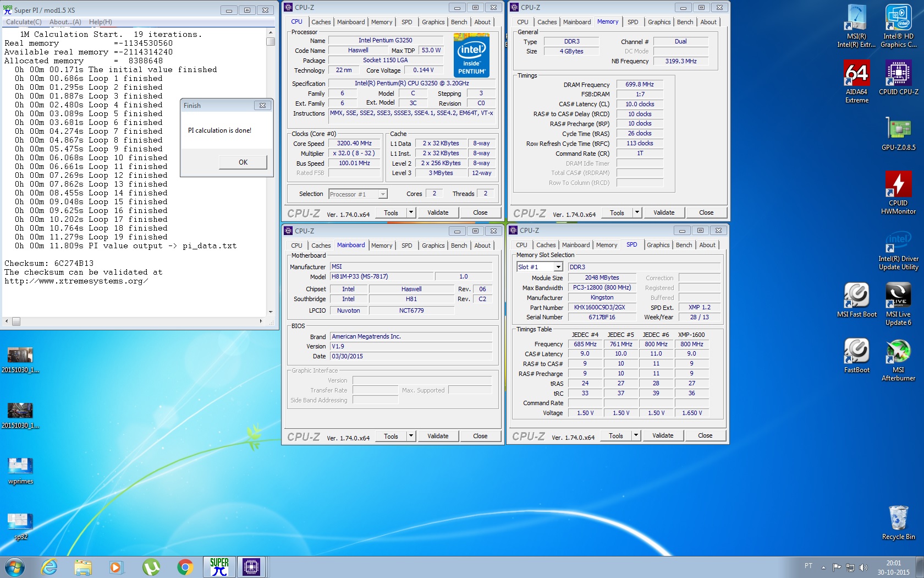
Task: Launch MSI Afterburner desktop icon
Action: [x=898, y=359]
